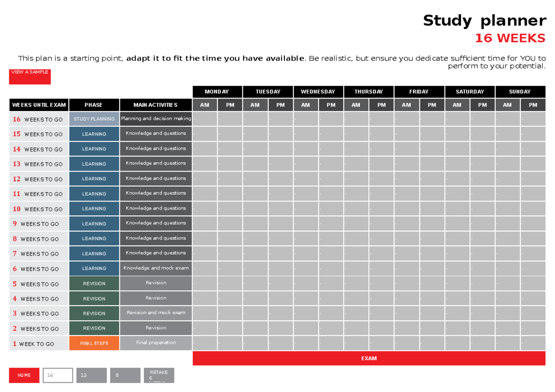
Task: Select the REVISION phase for week 5
Action: pyautogui.click(x=94, y=283)
